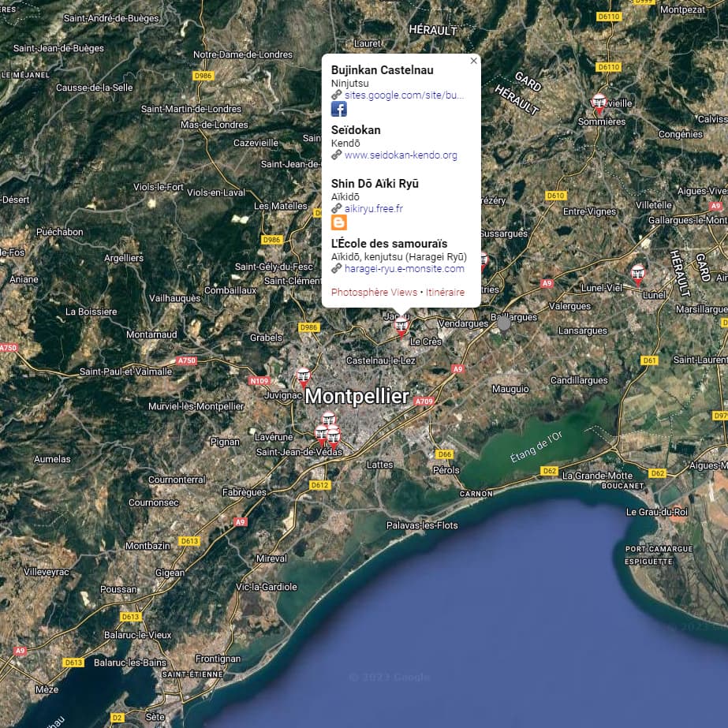Close the martial arts info popup
Screen dimensions: 728x728
click(473, 61)
